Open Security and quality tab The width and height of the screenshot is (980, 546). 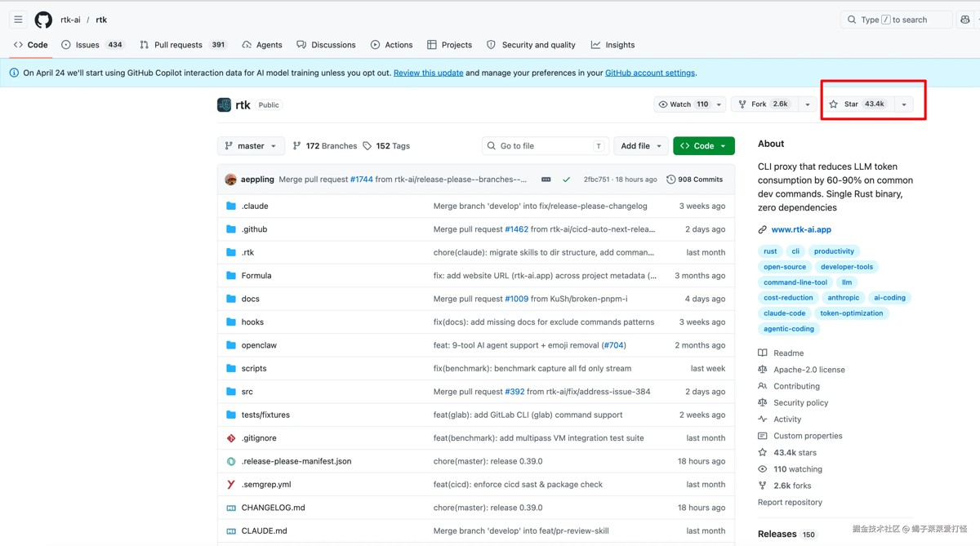[531, 45]
